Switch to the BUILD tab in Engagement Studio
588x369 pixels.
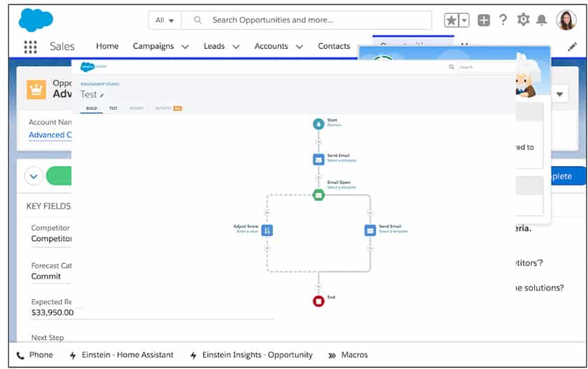92,109
